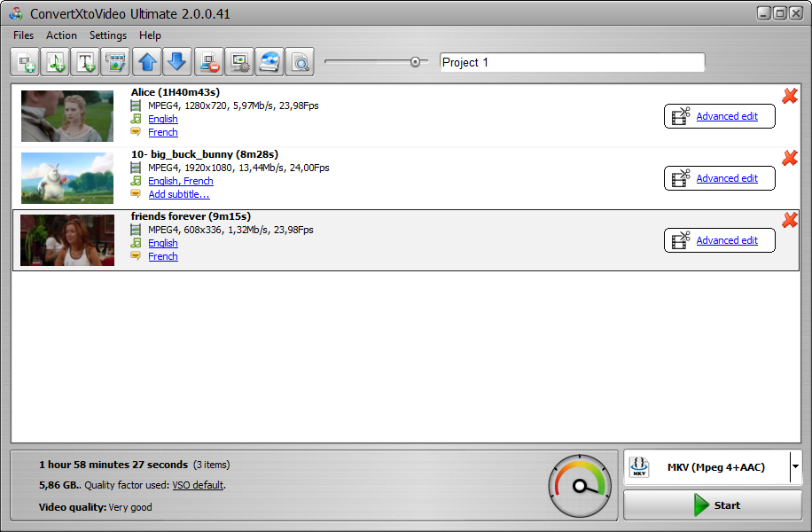Open the MKV (Mpeg 4+AAC) format dropdown

click(793, 466)
